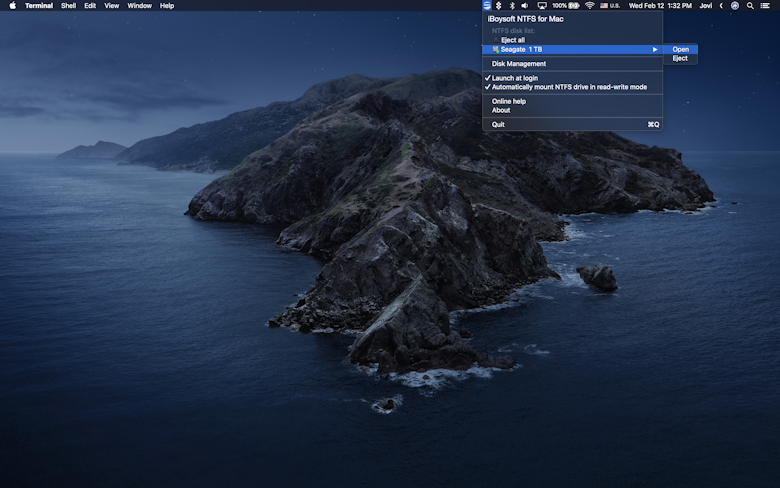
Task: Click the AirPlay display icon
Action: click(x=542, y=5)
